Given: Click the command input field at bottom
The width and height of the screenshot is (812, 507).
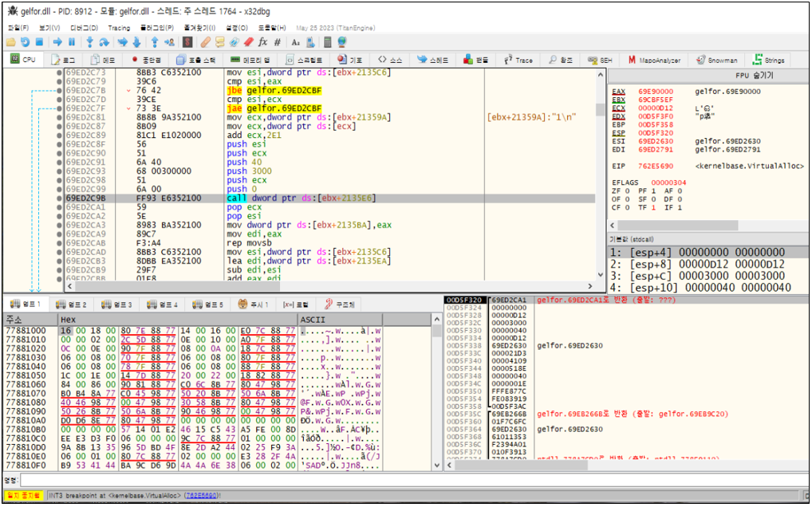Looking at the screenshot, I should click(x=399, y=481).
